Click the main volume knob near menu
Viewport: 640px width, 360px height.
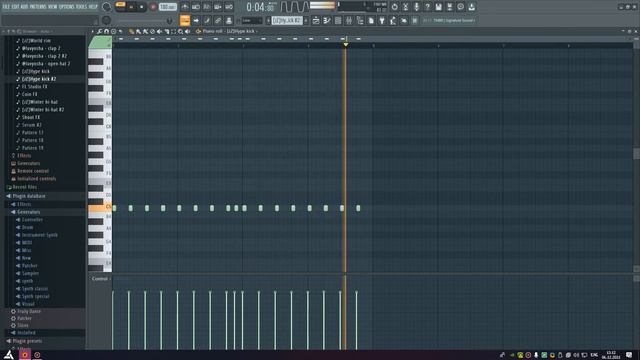click(x=107, y=7)
